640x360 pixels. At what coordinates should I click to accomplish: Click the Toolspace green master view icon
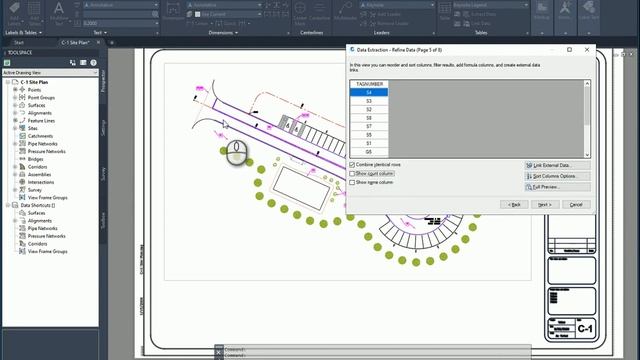[7, 62]
